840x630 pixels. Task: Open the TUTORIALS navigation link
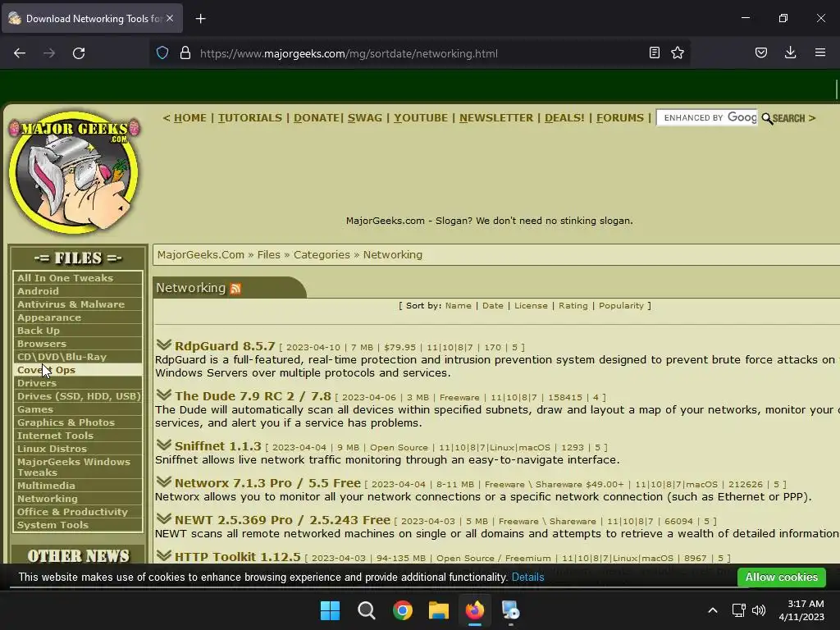pos(249,118)
